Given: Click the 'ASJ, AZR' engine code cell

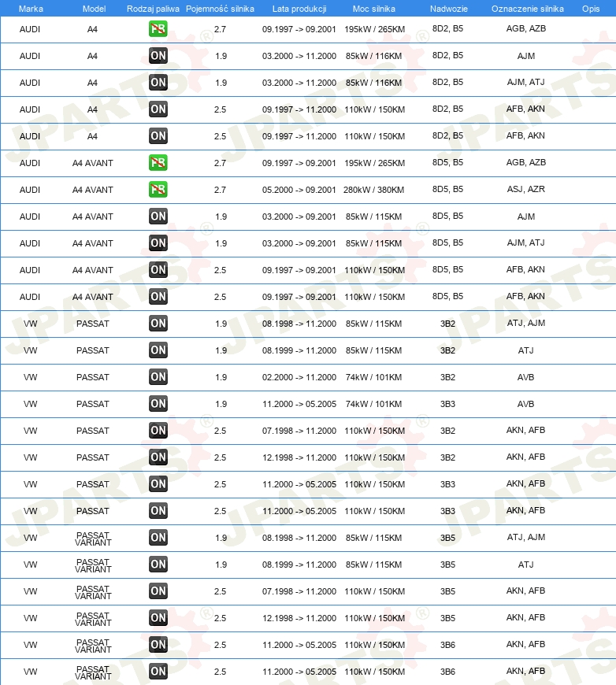Looking at the screenshot, I should pyautogui.click(x=526, y=189).
